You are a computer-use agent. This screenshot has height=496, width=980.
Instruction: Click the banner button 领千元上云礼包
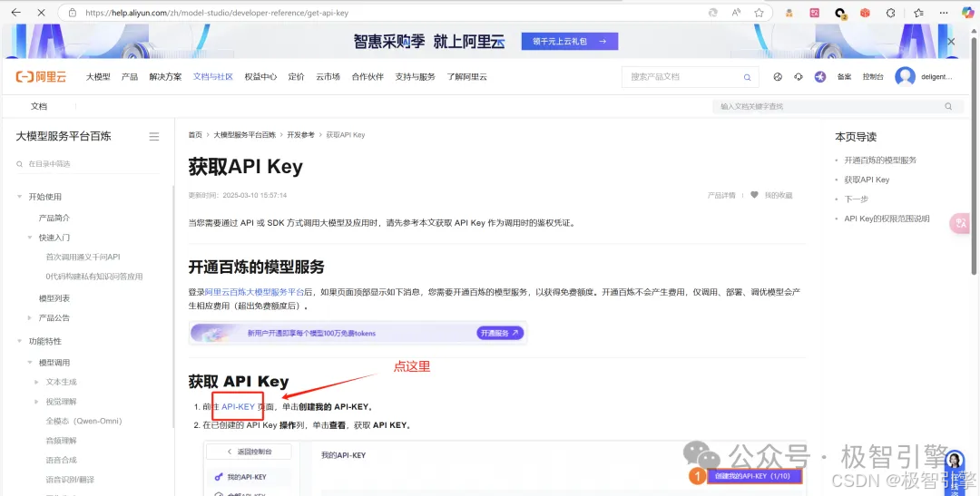pyautogui.click(x=570, y=41)
